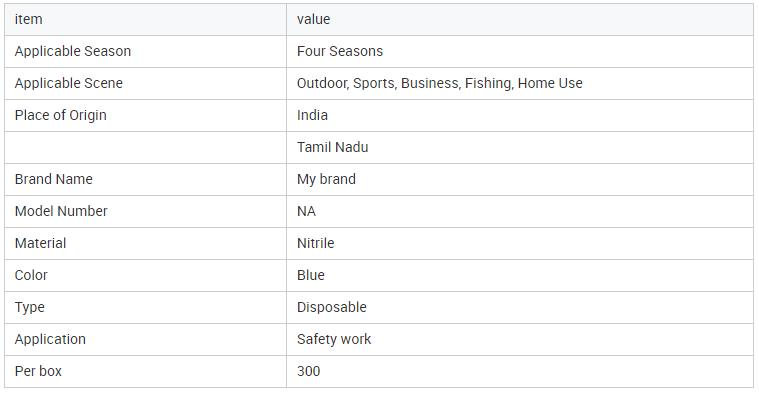Screen dimensions: 759x393
Task: Click the 'item' column header cell
Action: [145, 19]
